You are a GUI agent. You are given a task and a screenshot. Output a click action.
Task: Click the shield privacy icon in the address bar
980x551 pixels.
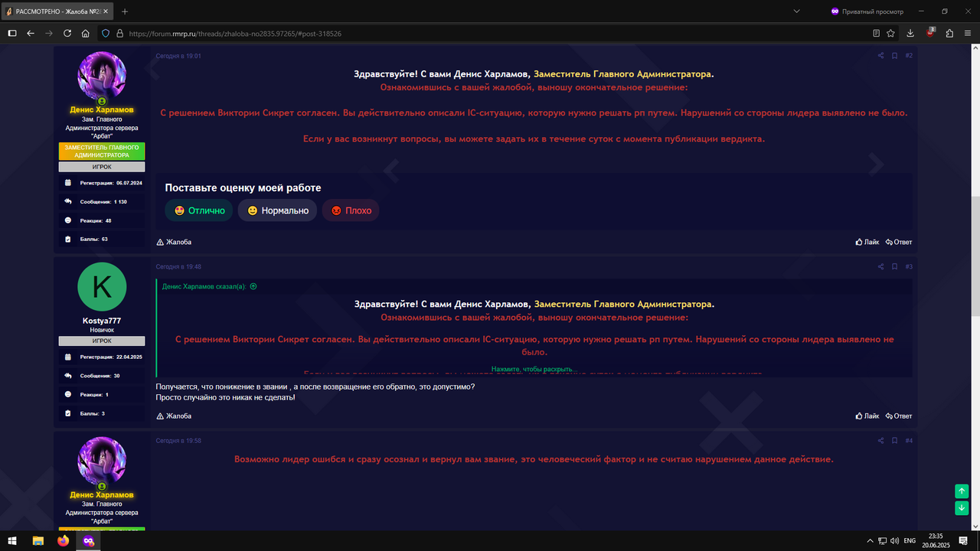[x=106, y=33]
